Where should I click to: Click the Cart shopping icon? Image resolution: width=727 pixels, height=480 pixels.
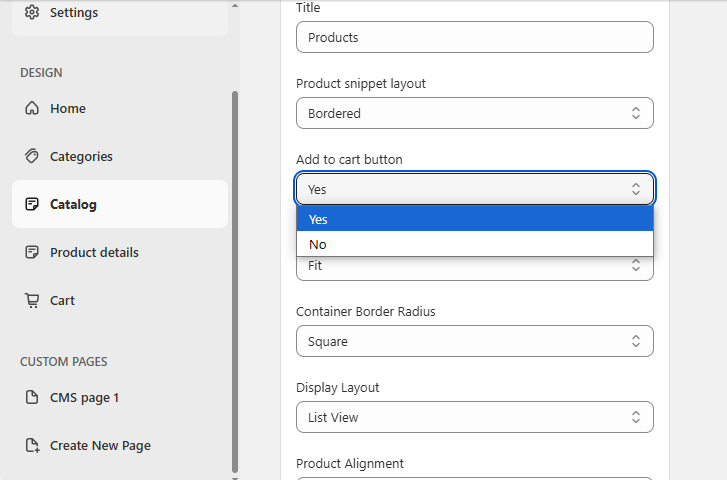coord(32,301)
